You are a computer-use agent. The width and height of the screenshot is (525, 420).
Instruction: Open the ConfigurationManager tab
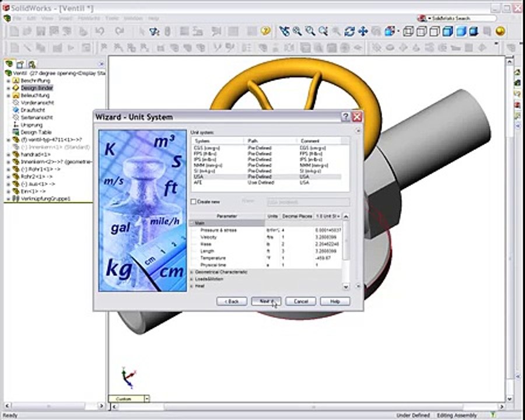point(32,64)
